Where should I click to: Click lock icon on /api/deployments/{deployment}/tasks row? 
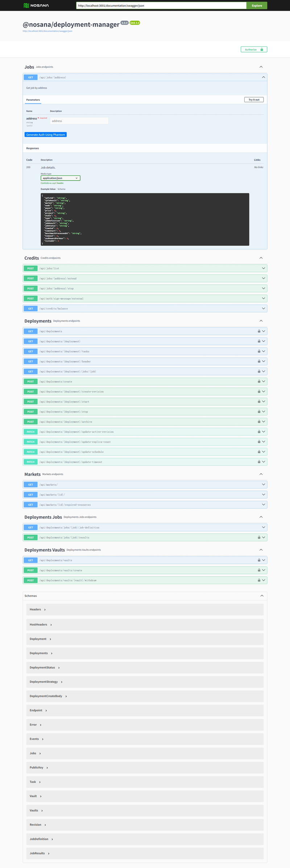(259, 351)
